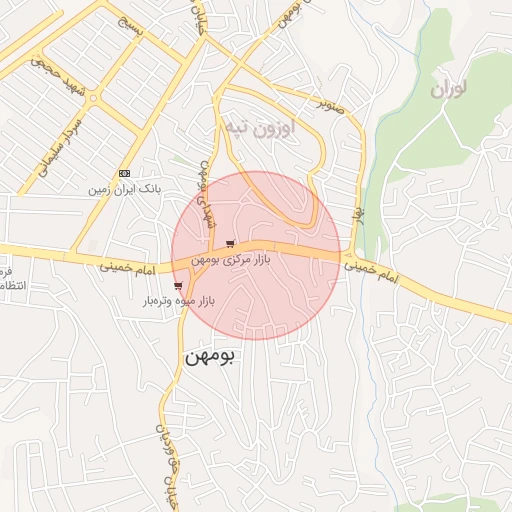This screenshot has height=512, width=512.
Task: Click امام خمینی label west of circle
Action: pyautogui.click(x=128, y=269)
